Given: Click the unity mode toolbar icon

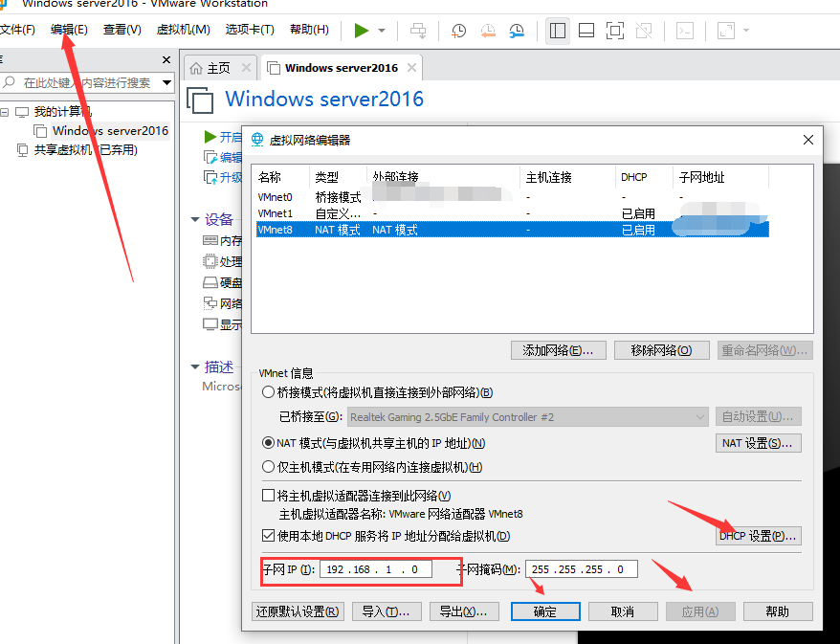Looking at the screenshot, I should pos(644,31).
